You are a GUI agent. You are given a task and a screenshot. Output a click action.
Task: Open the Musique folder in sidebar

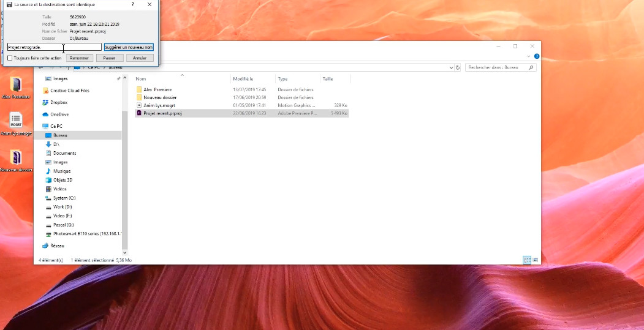[58, 171]
